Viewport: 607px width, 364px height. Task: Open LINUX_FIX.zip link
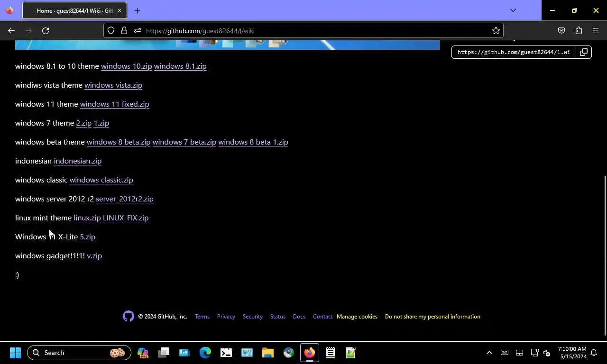(x=126, y=218)
